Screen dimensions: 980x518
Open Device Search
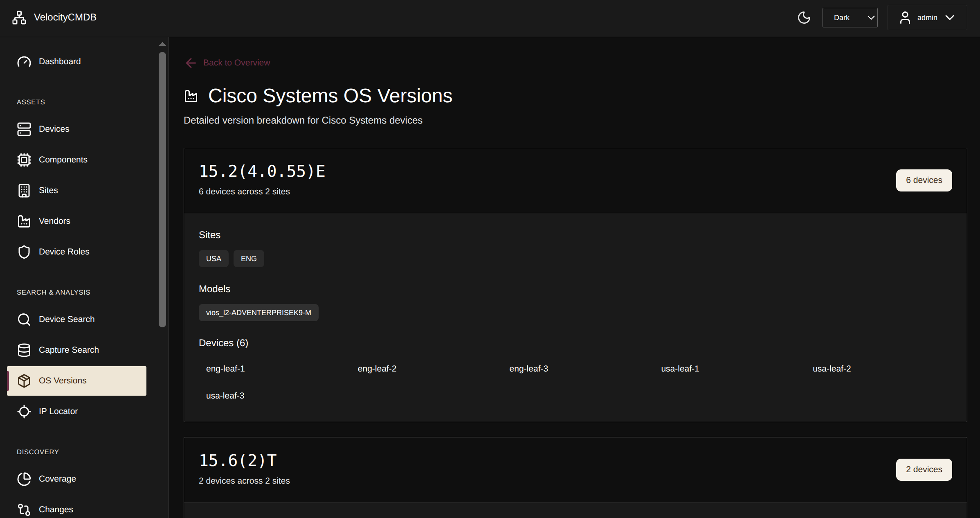77,320
